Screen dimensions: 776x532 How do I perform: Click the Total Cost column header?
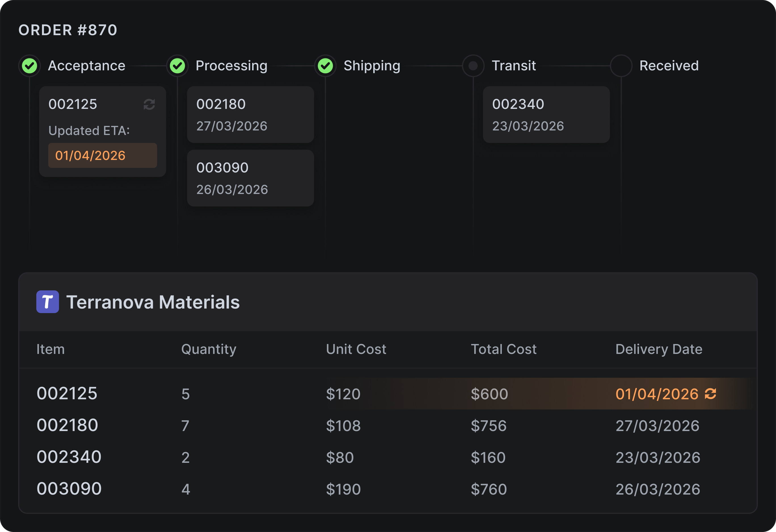(x=503, y=349)
